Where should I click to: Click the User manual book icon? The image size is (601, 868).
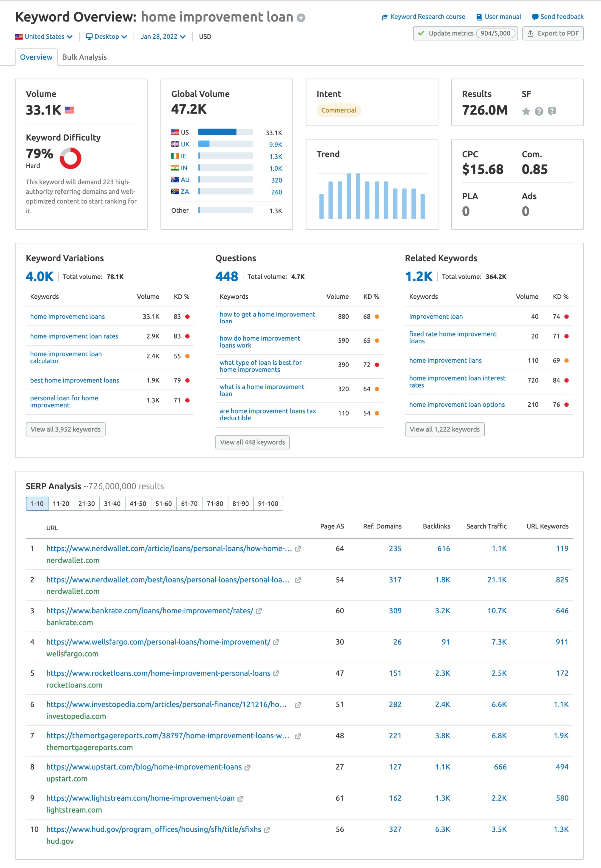(479, 17)
